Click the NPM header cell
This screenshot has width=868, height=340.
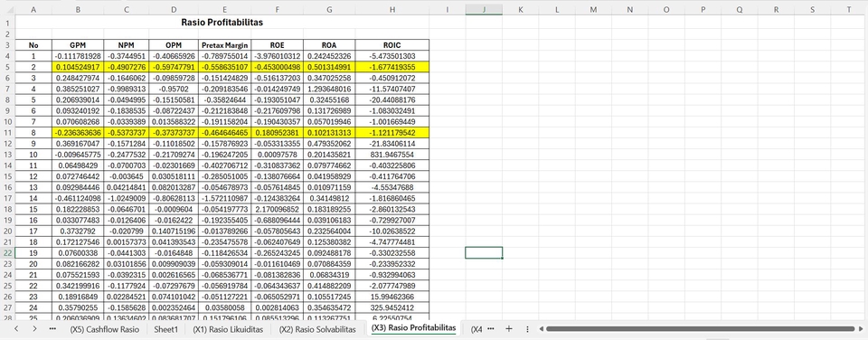coord(127,45)
